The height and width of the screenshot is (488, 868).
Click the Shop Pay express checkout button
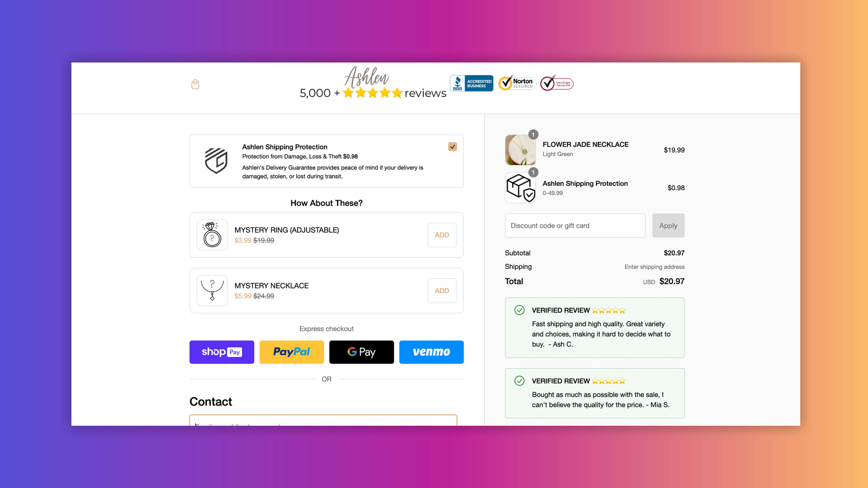click(222, 351)
